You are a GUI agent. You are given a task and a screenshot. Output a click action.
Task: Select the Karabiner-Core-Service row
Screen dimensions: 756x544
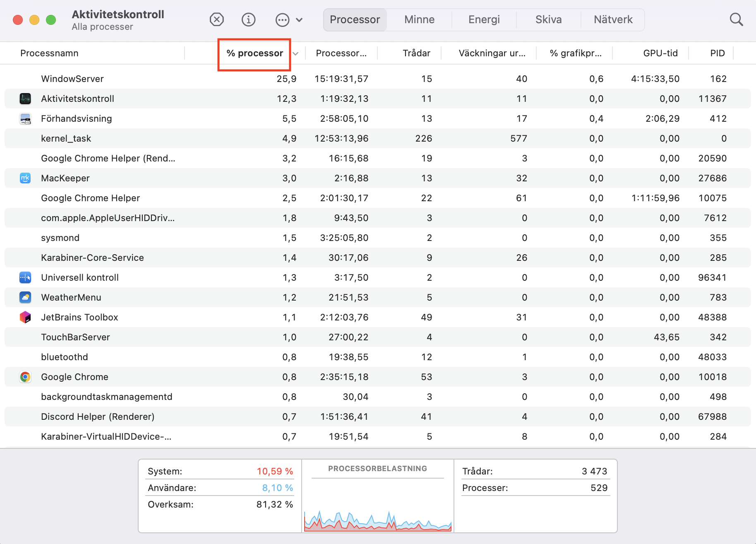pos(378,258)
